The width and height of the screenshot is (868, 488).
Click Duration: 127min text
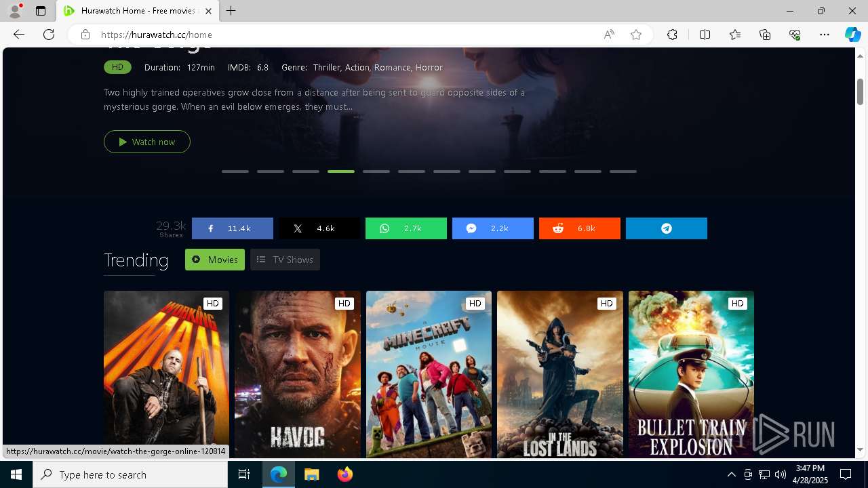click(180, 67)
